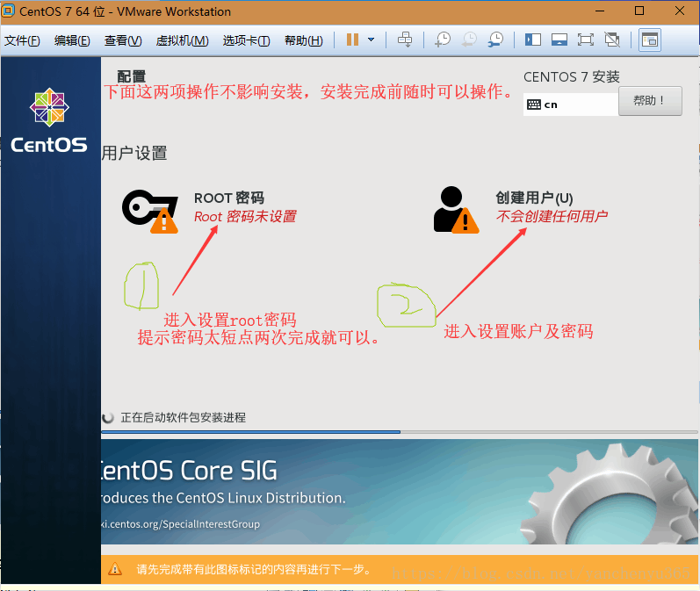Open the snapshot manager icon
Image resolution: width=700 pixels, height=591 pixels.
(495, 40)
